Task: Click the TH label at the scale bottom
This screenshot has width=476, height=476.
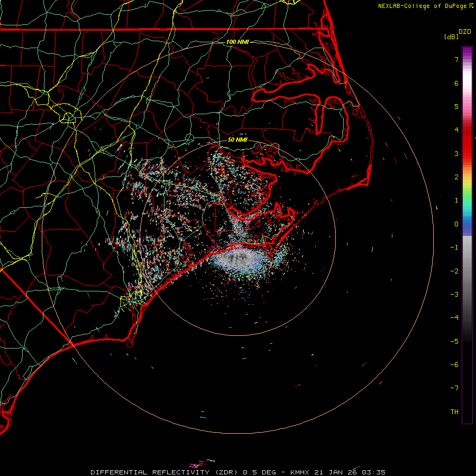Action: point(454,411)
